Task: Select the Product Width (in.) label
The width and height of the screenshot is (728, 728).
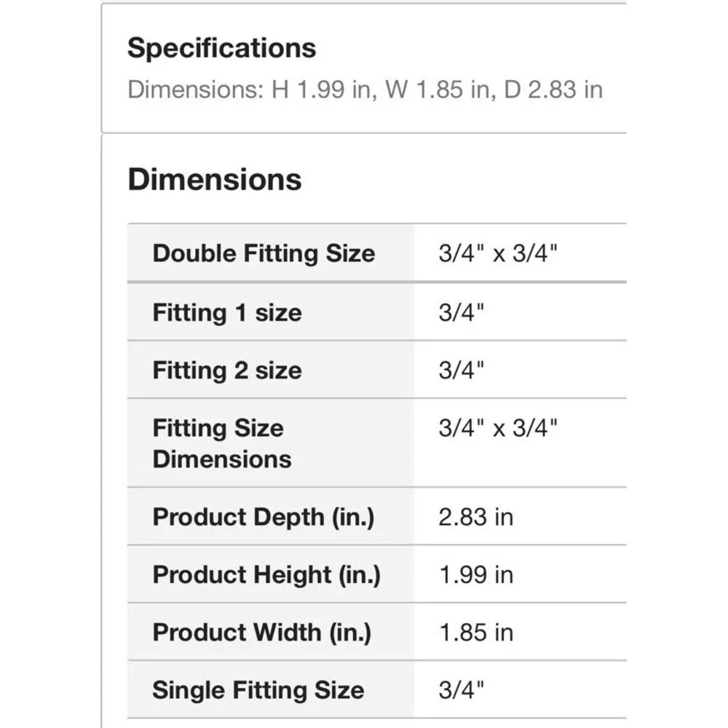Action: (x=262, y=633)
